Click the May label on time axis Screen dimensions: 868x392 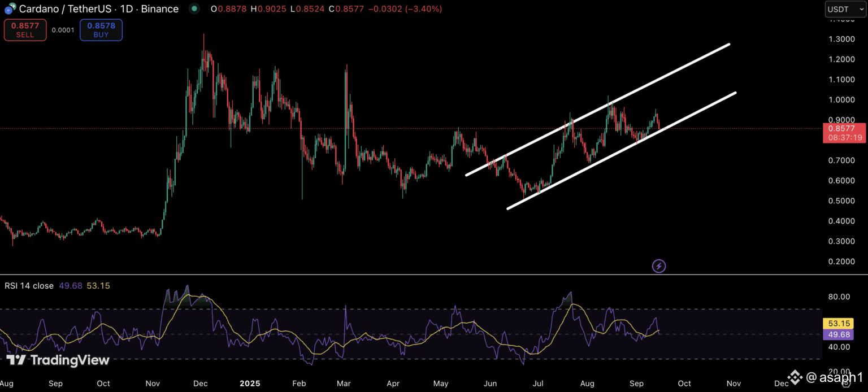pyautogui.click(x=441, y=384)
